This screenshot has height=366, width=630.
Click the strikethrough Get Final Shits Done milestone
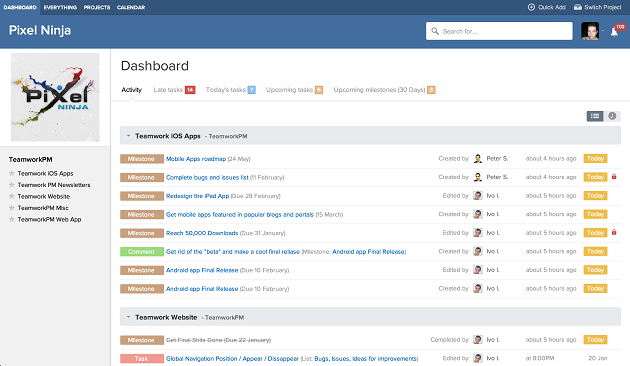(x=219, y=340)
